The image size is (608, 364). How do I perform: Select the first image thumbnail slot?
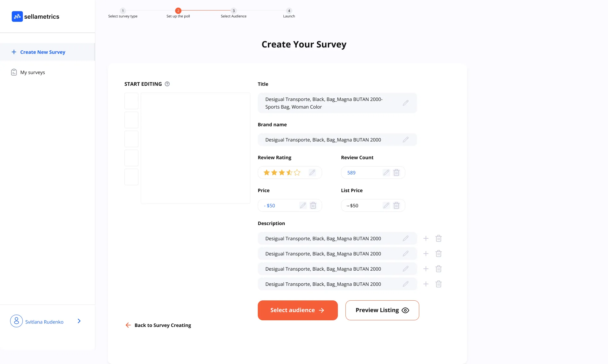point(131,101)
